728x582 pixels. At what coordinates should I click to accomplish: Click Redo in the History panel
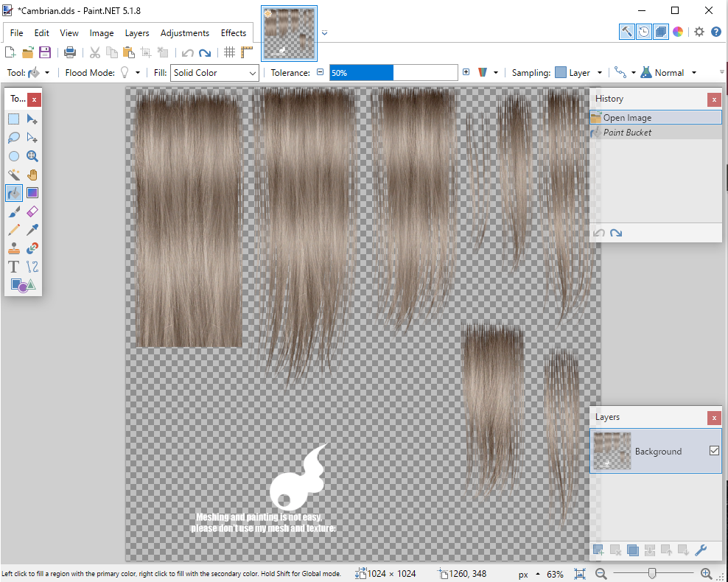pos(616,233)
